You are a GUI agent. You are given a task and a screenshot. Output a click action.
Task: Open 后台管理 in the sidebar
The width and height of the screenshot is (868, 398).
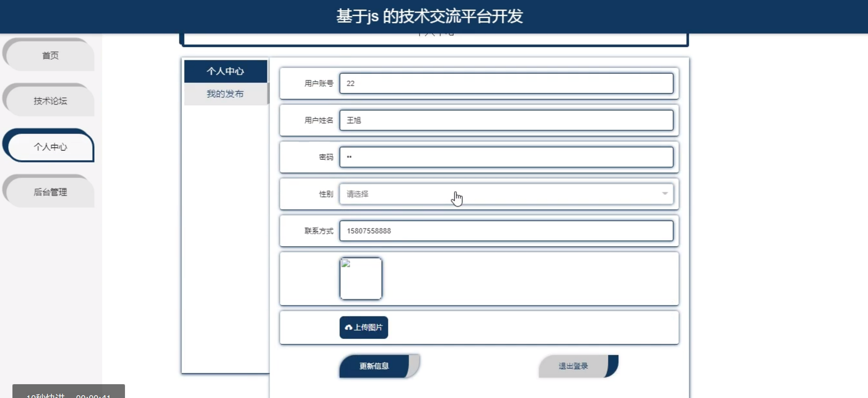click(x=50, y=192)
